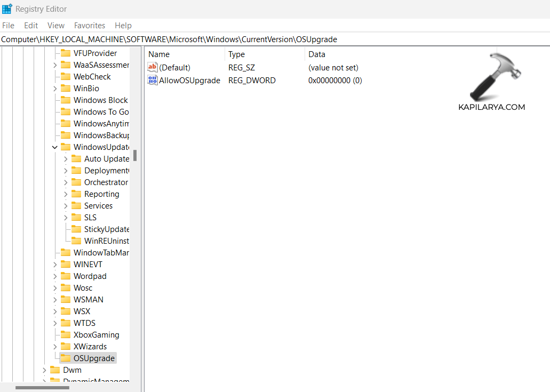Select the WSMAN key label
Viewport: 550px width, 392px height.
coord(89,299)
